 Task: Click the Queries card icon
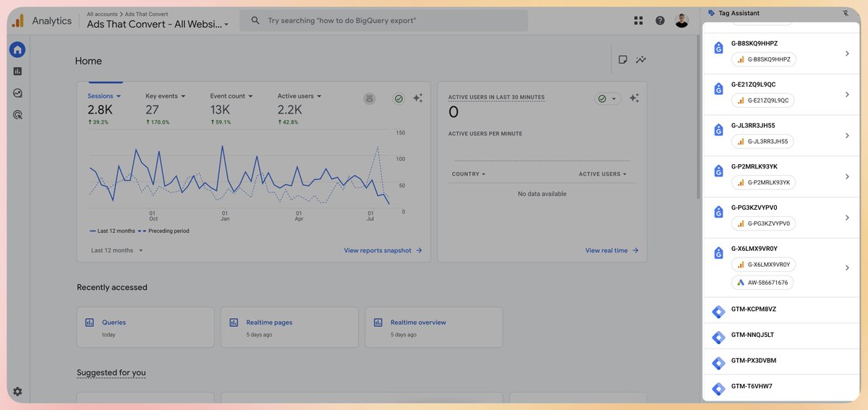pyautogui.click(x=90, y=323)
